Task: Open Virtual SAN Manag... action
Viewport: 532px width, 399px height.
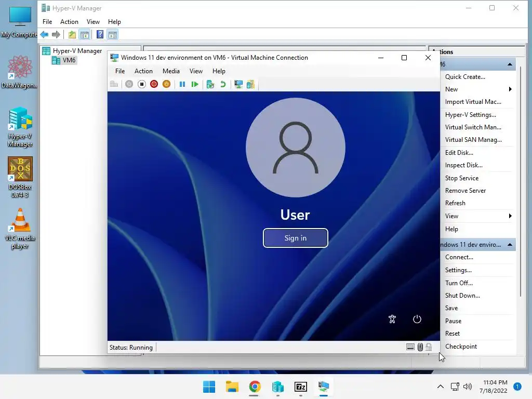Action: point(473,140)
